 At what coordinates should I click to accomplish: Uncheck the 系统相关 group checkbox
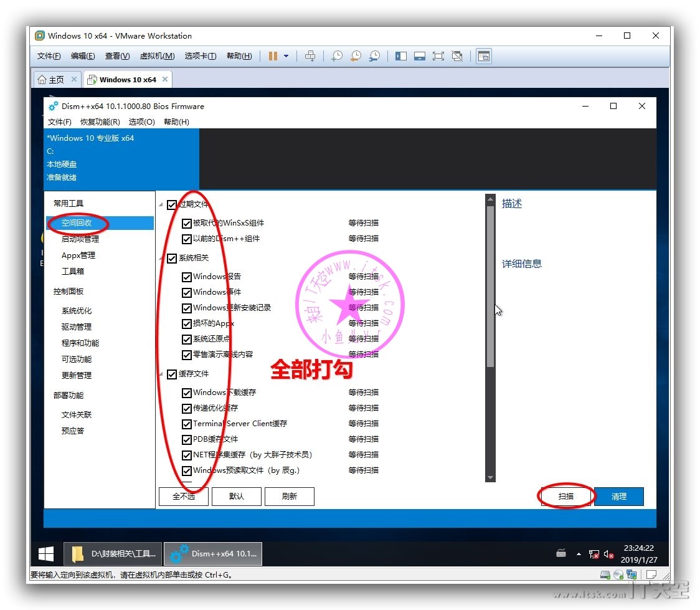(172, 258)
